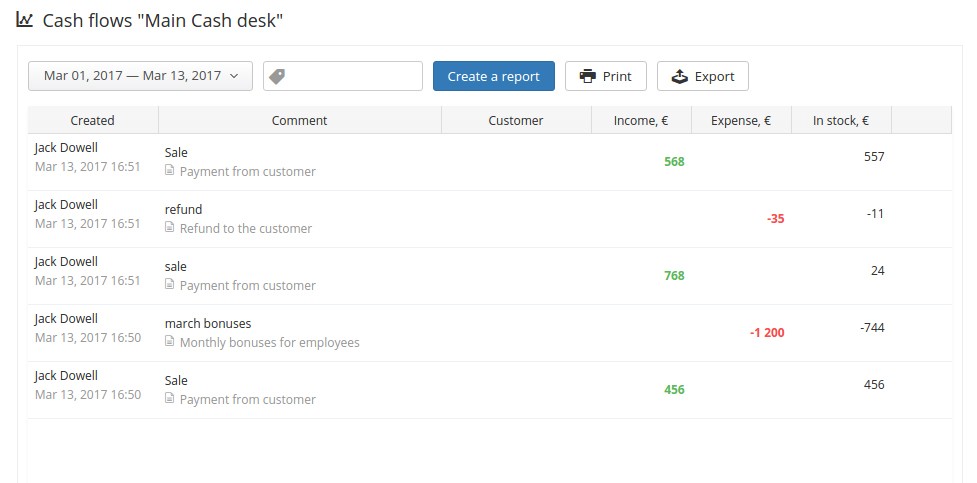Click the tag icon in filter field
Viewport: 977px width, 483px height.
(277, 76)
